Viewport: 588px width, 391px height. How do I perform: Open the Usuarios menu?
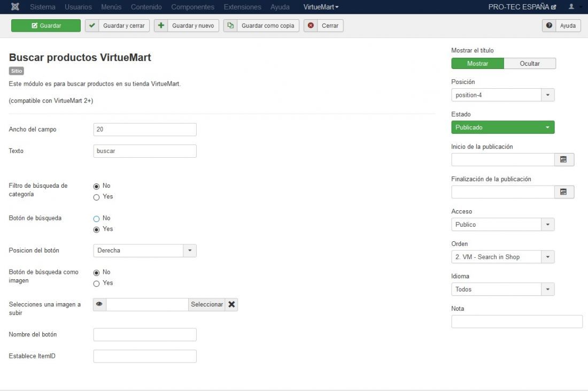tap(78, 7)
